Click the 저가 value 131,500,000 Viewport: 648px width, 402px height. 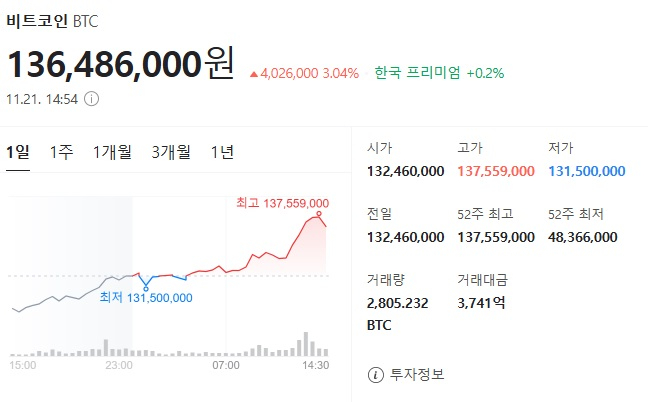[x=587, y=171]
